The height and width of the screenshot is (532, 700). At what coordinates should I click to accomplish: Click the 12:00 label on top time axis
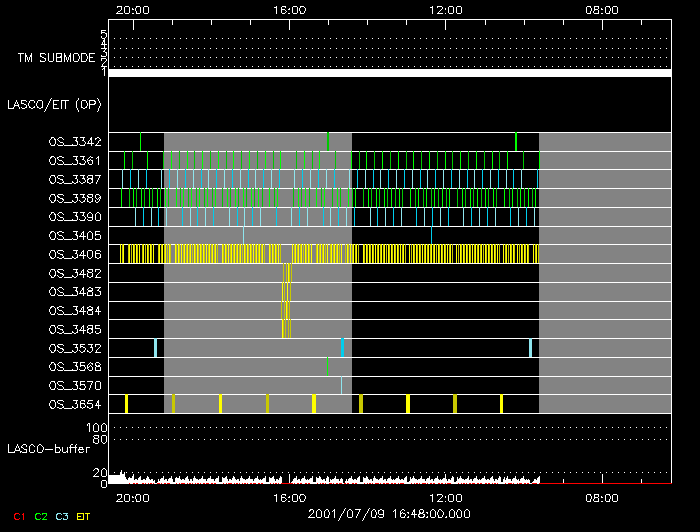[x=445, y=9]
